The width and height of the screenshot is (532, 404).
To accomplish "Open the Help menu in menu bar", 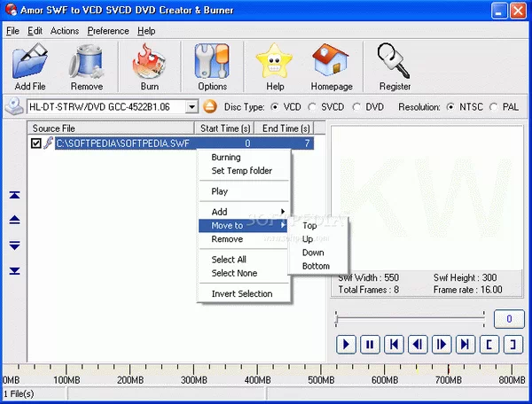I will [x=146, y=31].
